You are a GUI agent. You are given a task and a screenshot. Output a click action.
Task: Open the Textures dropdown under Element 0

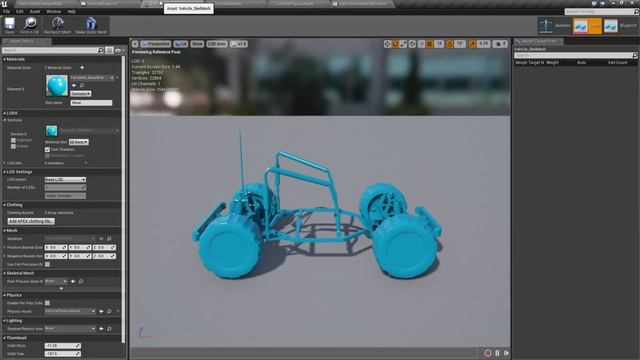[x=80, y=93]
